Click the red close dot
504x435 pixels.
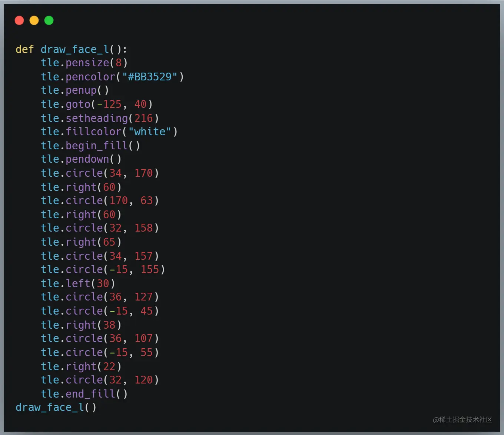coord(19,20)
